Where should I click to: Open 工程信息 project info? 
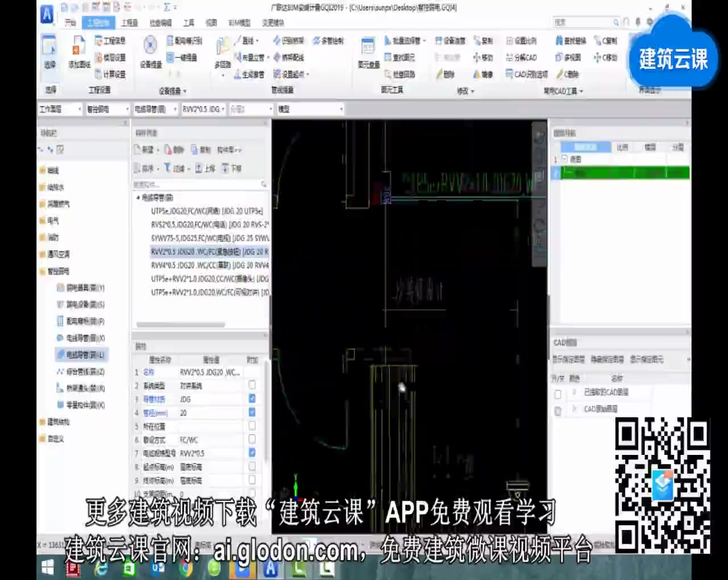tap(110, 41)
